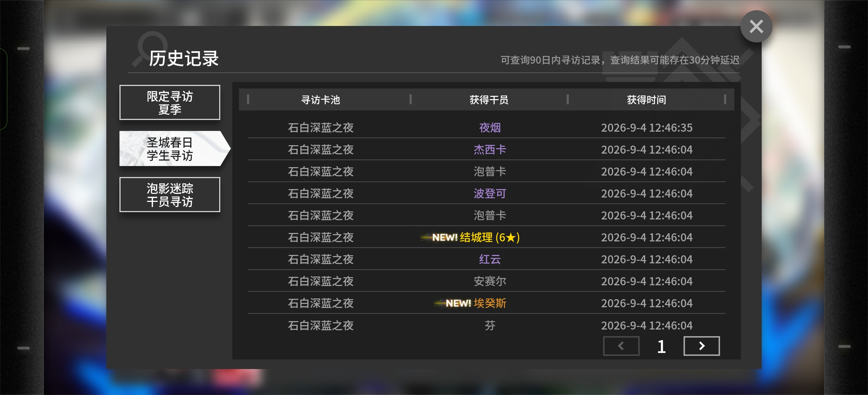Click the 历史记录 title heading
The width and height of the screenshot is (868, 395).
point(184,59)
